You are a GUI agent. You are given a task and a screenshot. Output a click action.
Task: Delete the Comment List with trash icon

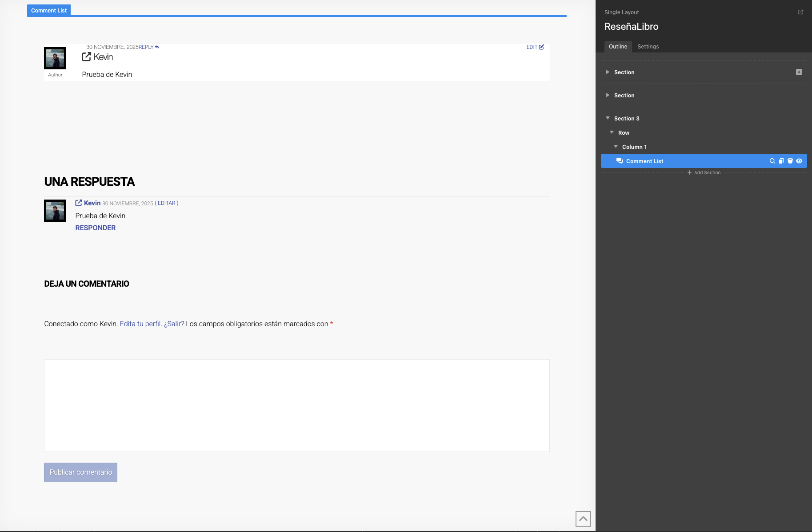pos(790,161)
